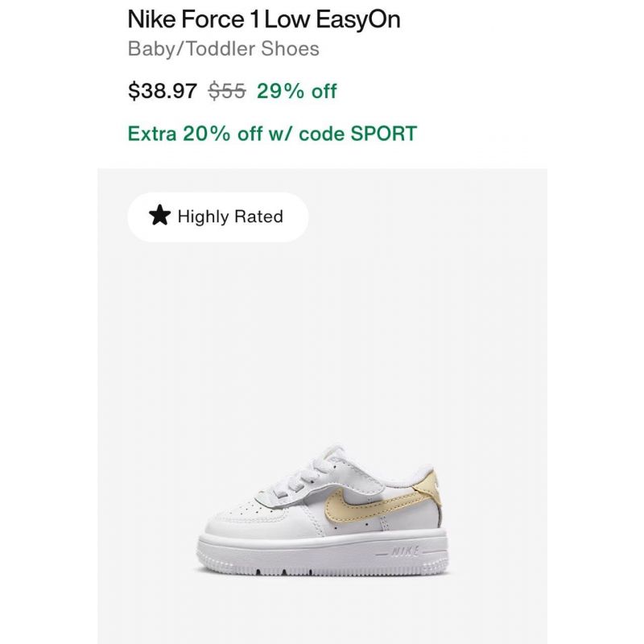Click the word SPORT promo code
Image resolution: width=644 pixels, height=644 pixels.
(x=384, y=134)
